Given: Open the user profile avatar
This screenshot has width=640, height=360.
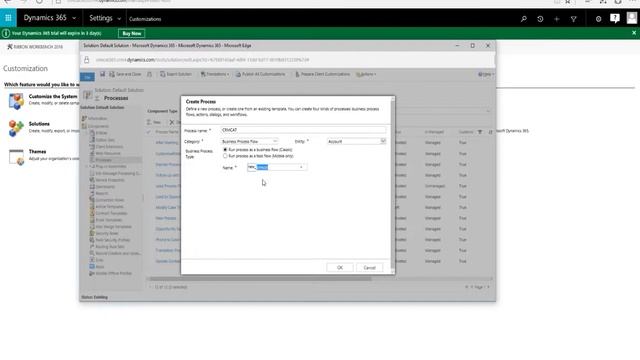Looking at the screenshot, I should coord(632,18).
